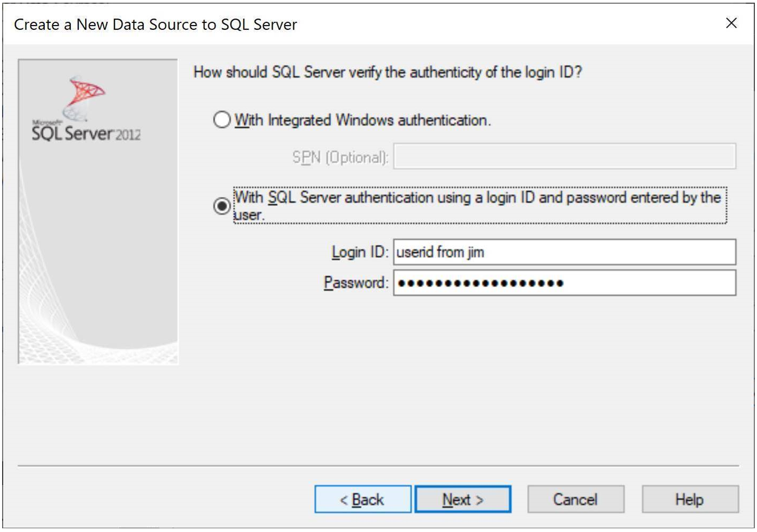Viewport: 757px width, 532px height.
Task: Close the Create New Data Source dialog
Action: pyautogui.click(x=731, y=23)
